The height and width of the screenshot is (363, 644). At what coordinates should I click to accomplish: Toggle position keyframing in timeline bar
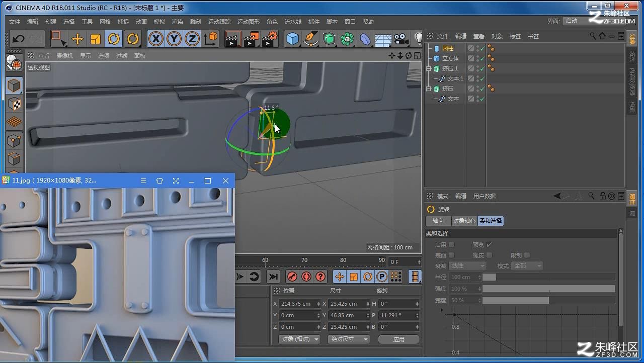coord(340,277)
